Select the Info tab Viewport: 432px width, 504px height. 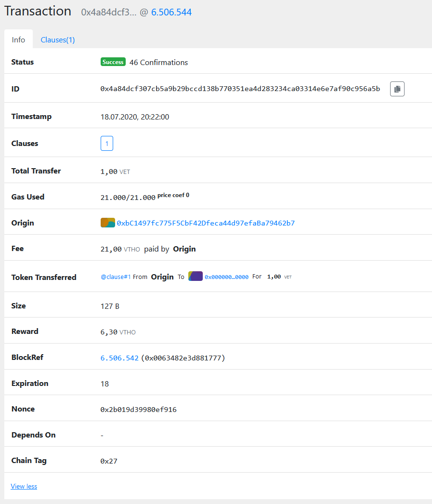pyautogui.click(x=18, y=40)
